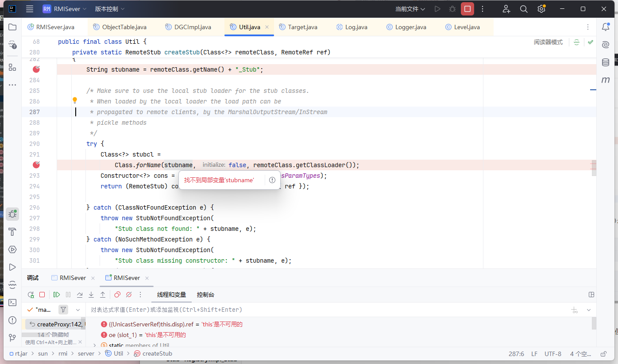Toggle Mute Breakpoints in debug toolbar
Screen dimensions: 618x364
[129, 295]
